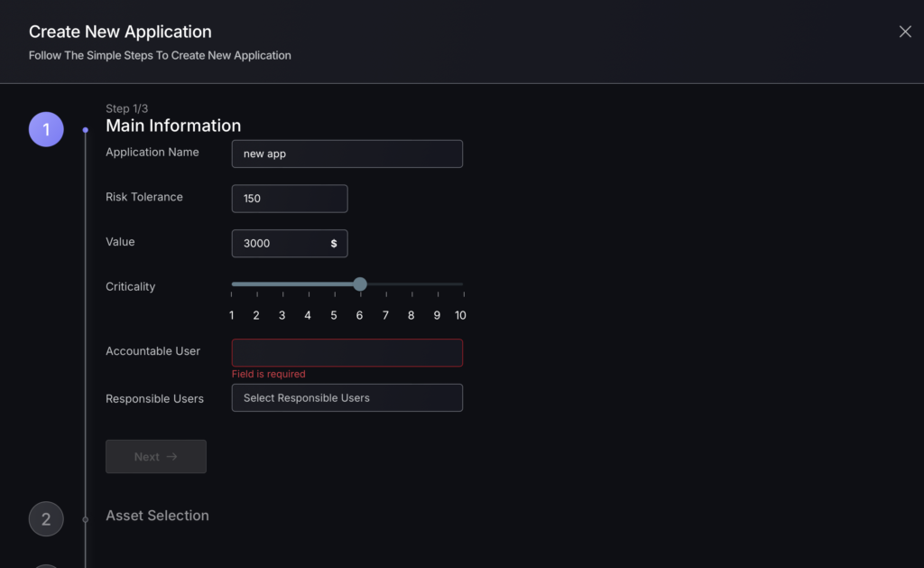
Task: Click the 'Follow The Simple Steps' subtitle
Action: (x=160, y=55)
